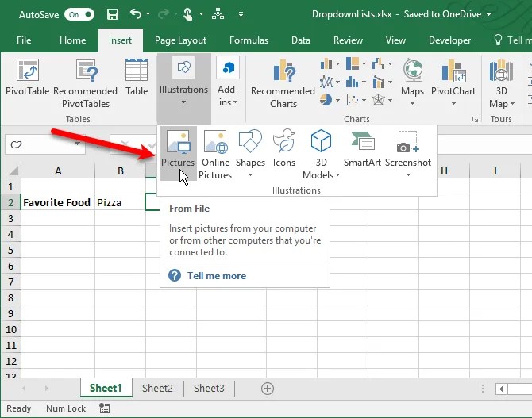Open the 3D Map dropdown
The width and height of the screenshot is (532, 418).
502,83
